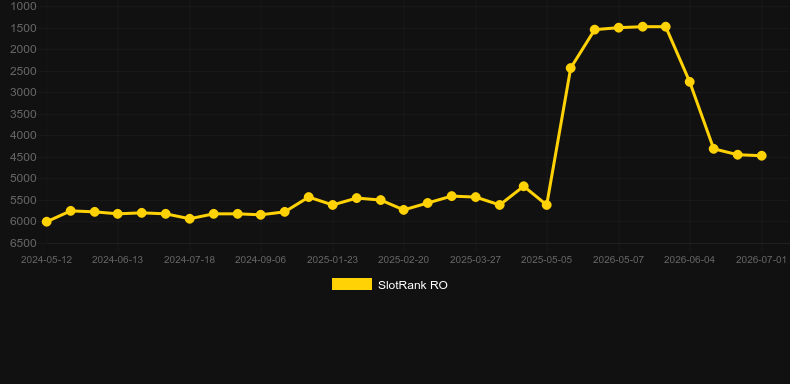Select the data point for 2024-06-13
This screenshot has height=384, width=790.
pyautogui.click(x=118, y=214)
